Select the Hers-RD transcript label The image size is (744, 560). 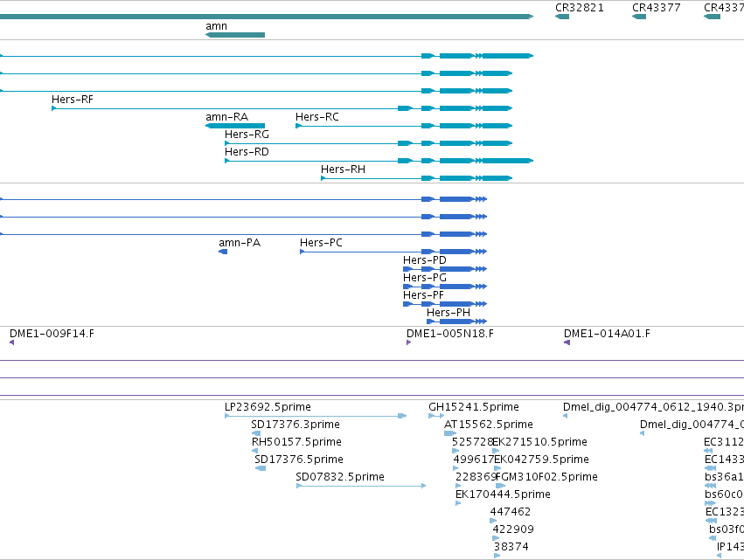tap(247, 152)
